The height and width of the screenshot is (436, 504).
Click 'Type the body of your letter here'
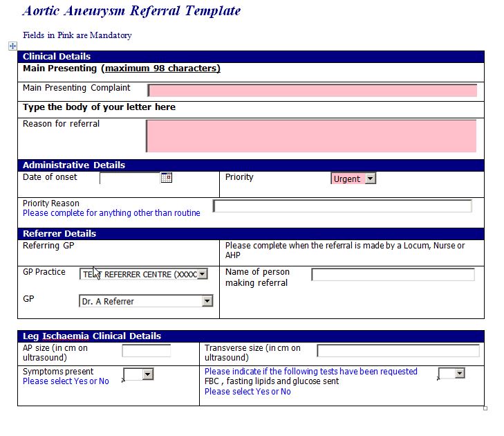click(x=99, y=107)
